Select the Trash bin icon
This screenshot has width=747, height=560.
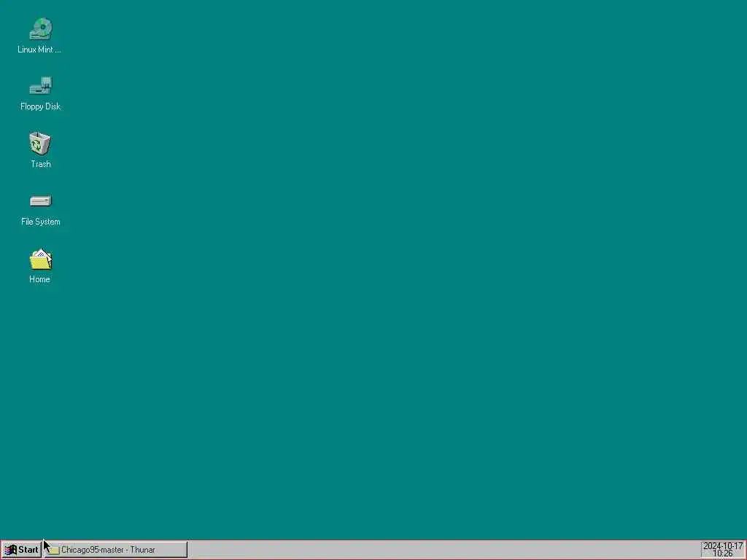tap(40, 144)
